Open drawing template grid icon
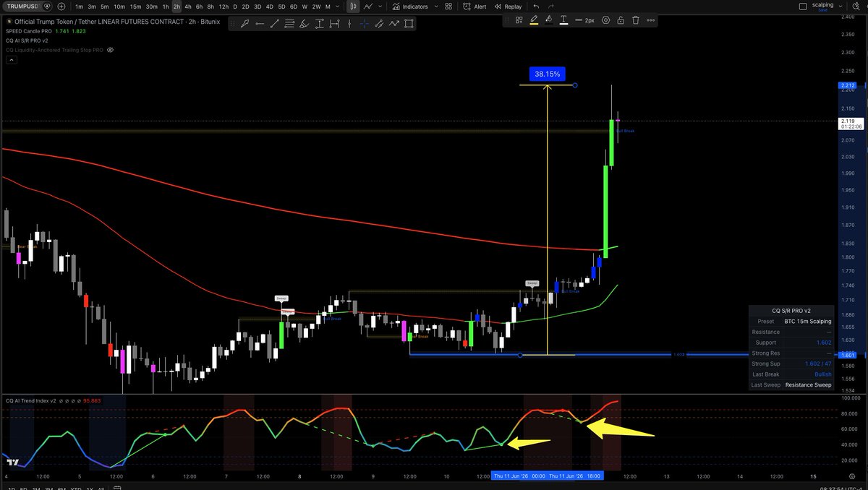The width and height of the screenshot is (868, 490). 519,20
